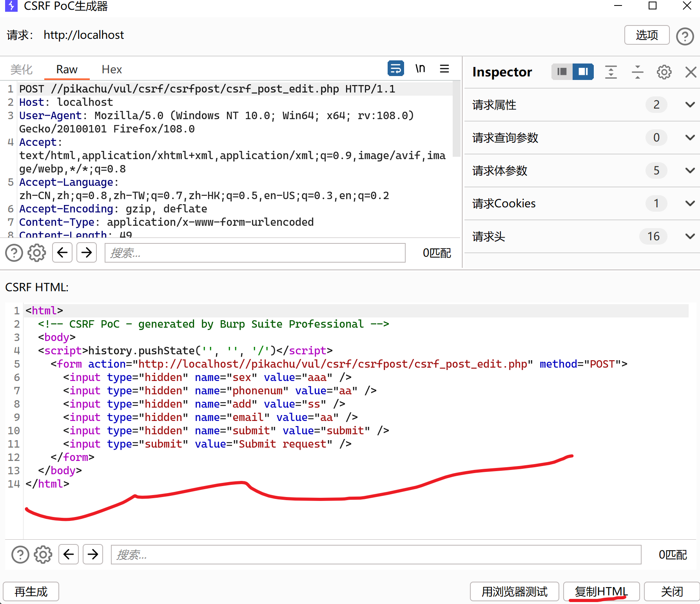Screen dimensions: 700x604
Task: Open Inspector settings gear
Action: point(664,72)
